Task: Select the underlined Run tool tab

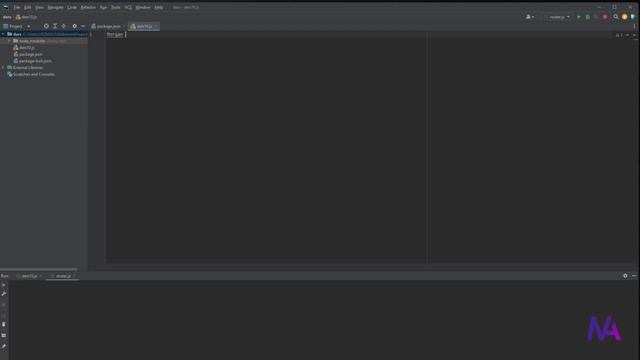Action: [63, 276]
